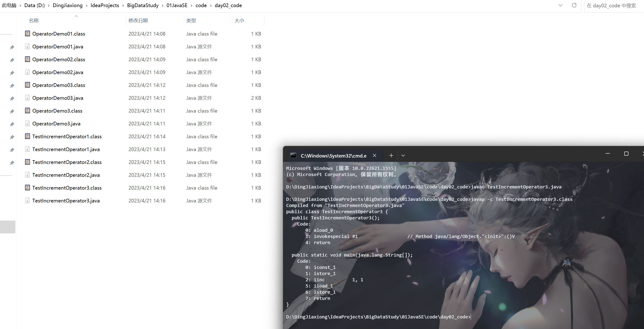
Task: Click the search day02_code input field
Action: pyautogui.click(x=611, y=6)
